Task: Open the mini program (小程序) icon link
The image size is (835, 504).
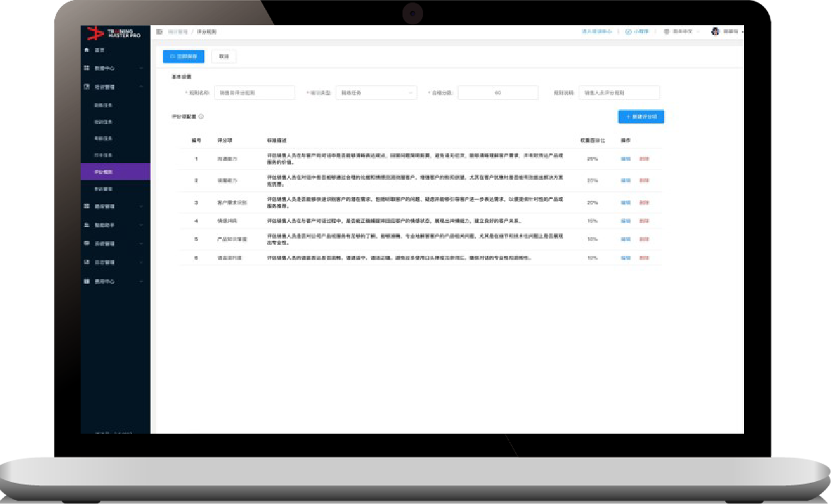Action: coord(628,31)
